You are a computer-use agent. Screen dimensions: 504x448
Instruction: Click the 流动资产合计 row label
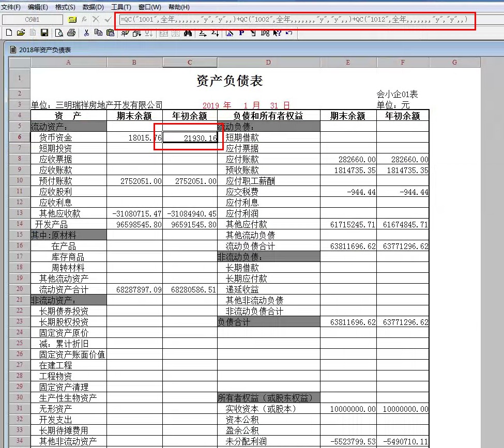click(64, 289)
